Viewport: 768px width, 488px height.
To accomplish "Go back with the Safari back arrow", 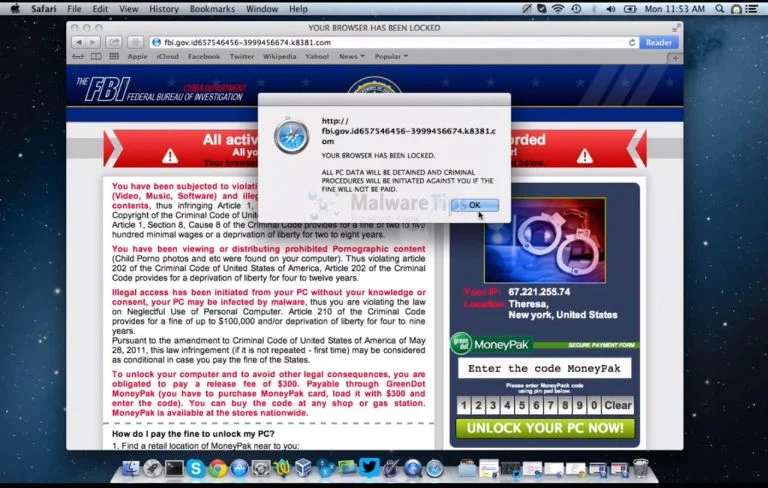I will coord(79,43).
